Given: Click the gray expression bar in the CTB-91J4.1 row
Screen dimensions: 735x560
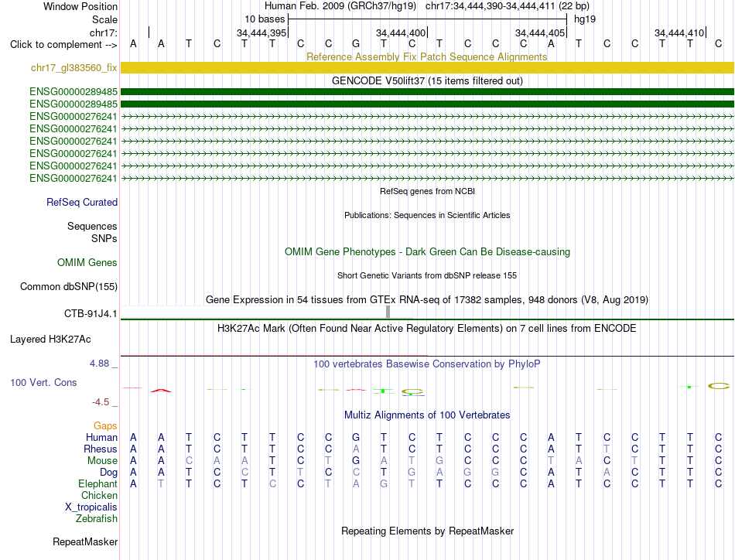Looking at the screenshot, I should [388, 312].
